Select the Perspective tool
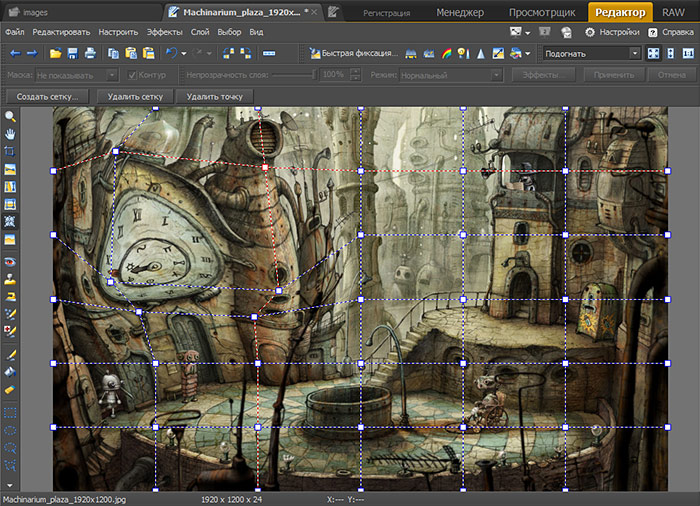700x506 pixels. [x=10, y=204]
